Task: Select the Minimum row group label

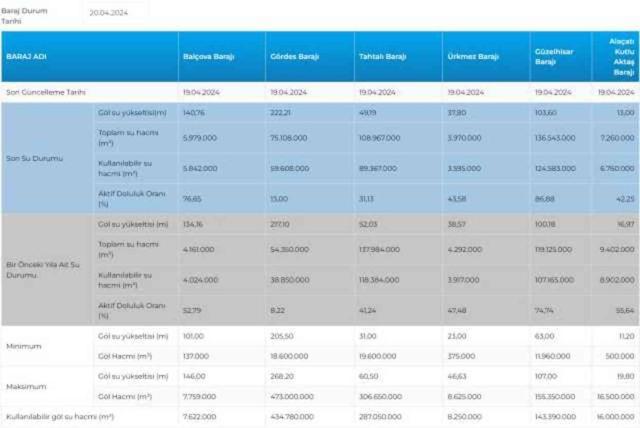Action: [24, 345]
